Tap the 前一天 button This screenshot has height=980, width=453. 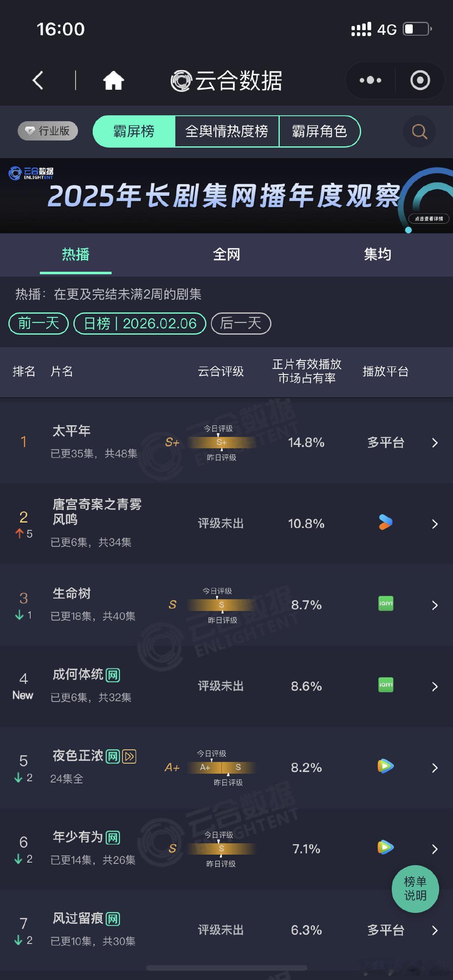pos(38,323)
